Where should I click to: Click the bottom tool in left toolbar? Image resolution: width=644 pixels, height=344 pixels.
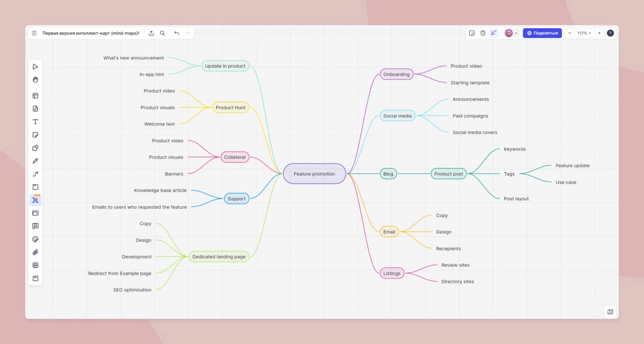pos(35,278)
